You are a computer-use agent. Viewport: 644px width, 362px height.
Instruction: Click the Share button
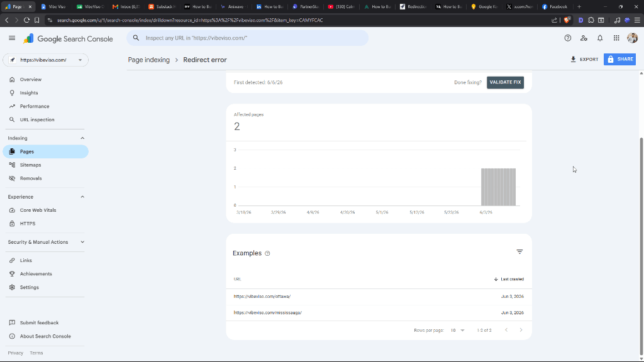click(x=619, y=60)
